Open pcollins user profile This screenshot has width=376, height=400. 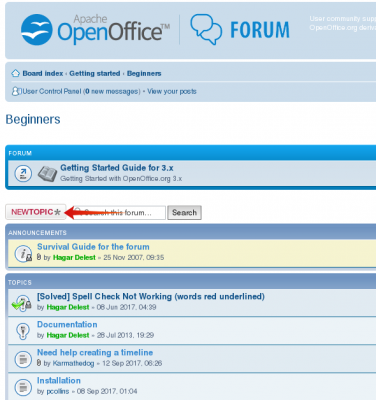(x=58, y=391)
